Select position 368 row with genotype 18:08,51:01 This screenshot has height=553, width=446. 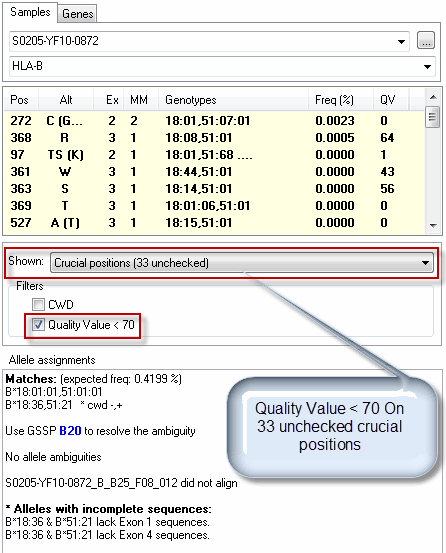coord(214,138)
